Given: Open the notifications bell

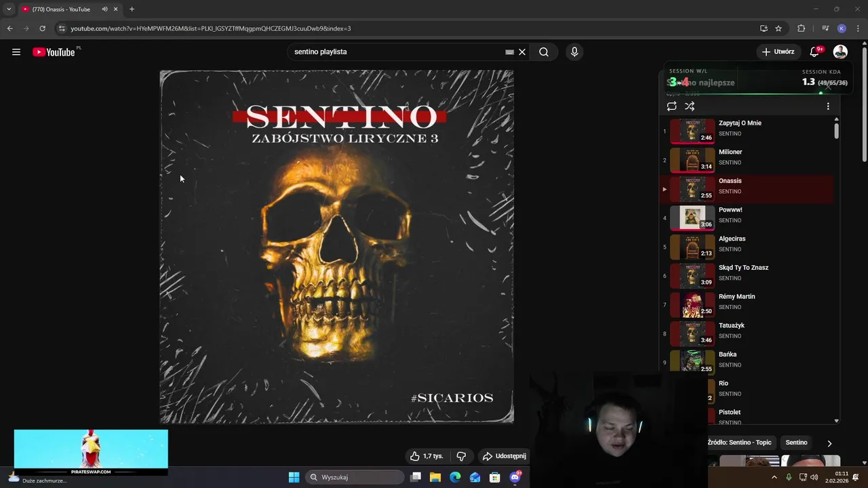Looking at the screenshot, I should point(815,52).
